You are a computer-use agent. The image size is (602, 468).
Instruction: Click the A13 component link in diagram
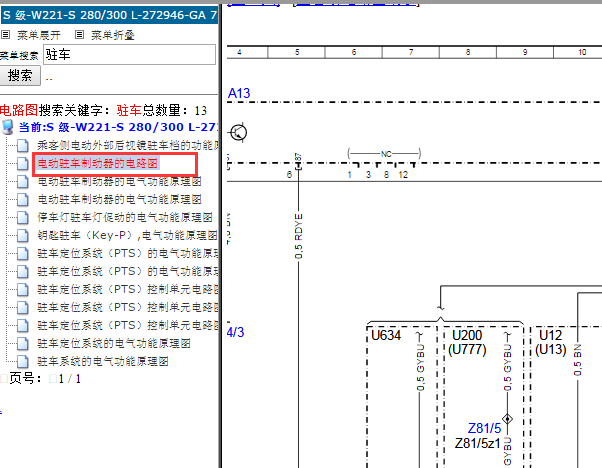pos(239,93)
